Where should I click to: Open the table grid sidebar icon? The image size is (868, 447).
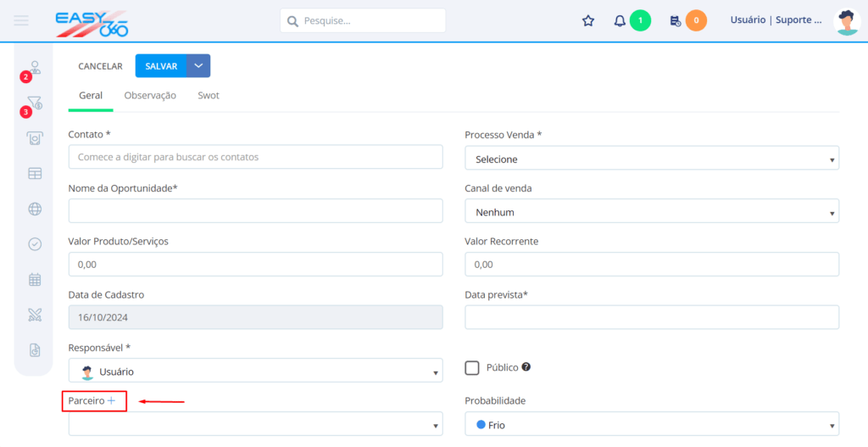(35, 173)
